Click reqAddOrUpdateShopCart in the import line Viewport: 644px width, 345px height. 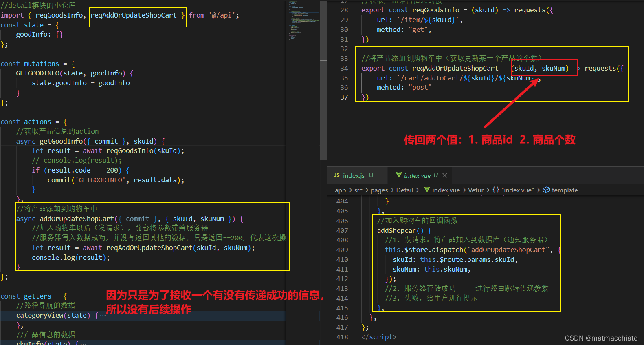click(134, 15)
